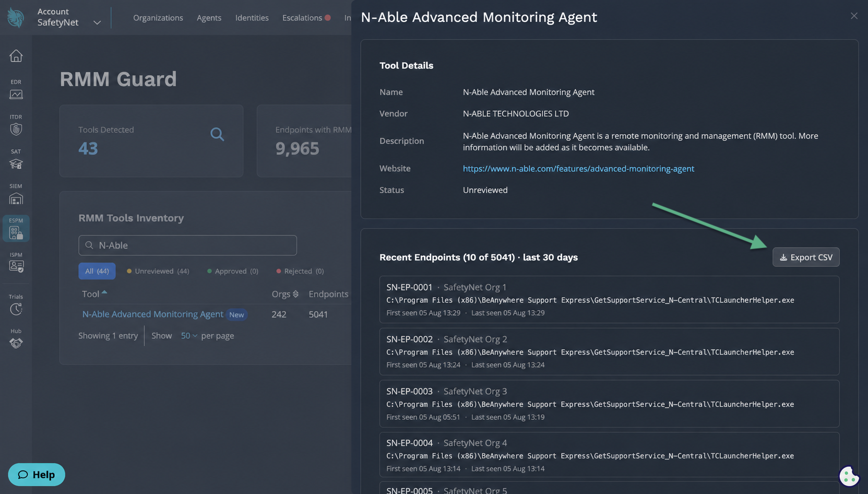Visit the n-able.com advanced-monitoring-agent website link
Viewport: 868px width, 494px height.
click(x=578, y=169)
